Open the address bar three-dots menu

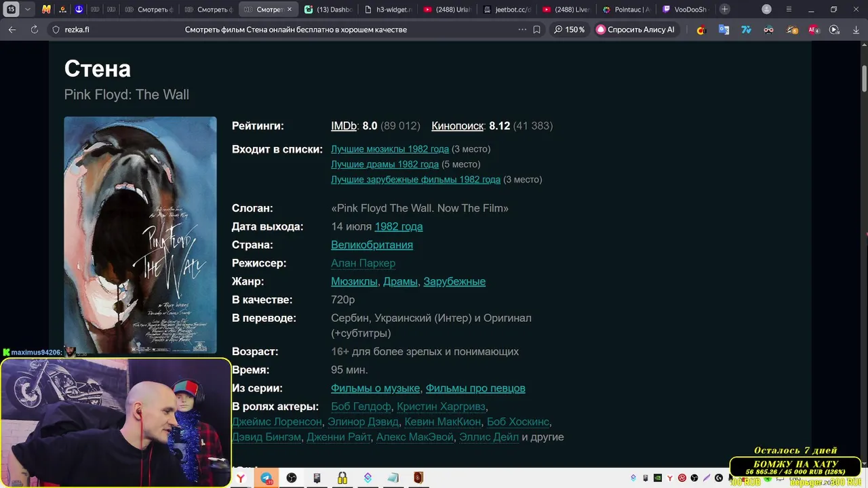pyautogui.click(x=521, y=30)
